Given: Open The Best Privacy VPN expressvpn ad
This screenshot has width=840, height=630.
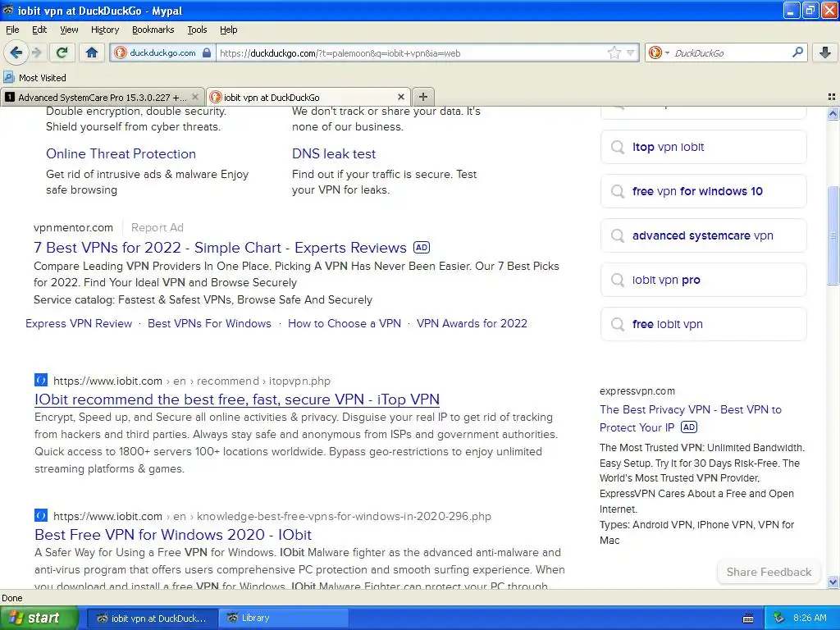Looking at the screenshot, I should tap(691, 418).
